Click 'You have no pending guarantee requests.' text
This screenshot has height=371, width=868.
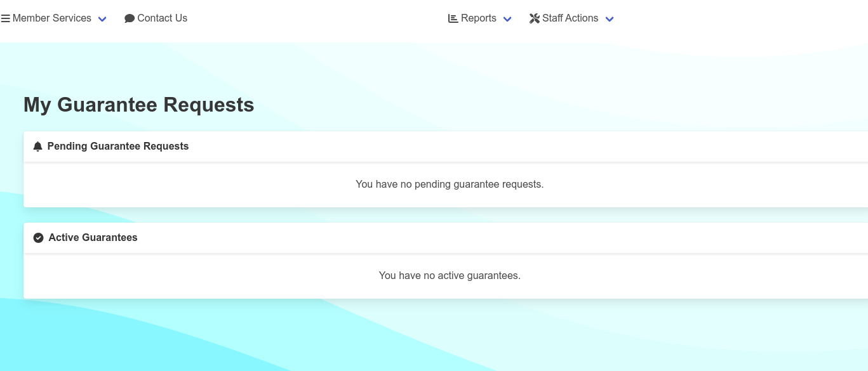pyautogui.click(x=450, y=185)
